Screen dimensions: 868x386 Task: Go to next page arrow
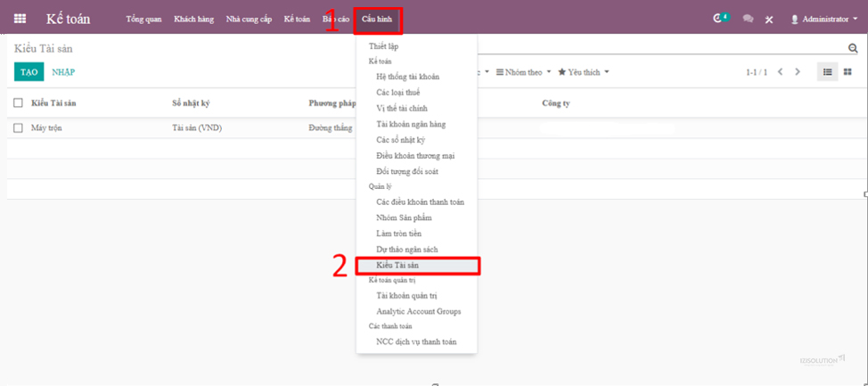tap(798, 72)
